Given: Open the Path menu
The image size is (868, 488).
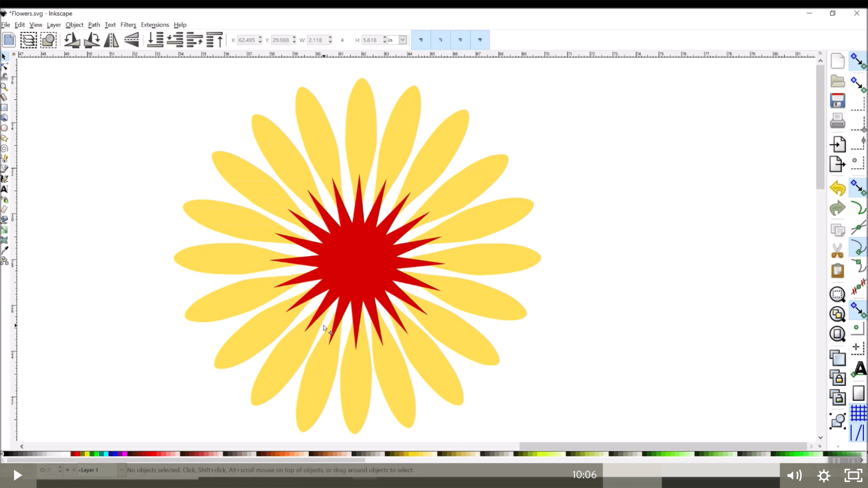Looking at the screenshot, I should 94,25.
